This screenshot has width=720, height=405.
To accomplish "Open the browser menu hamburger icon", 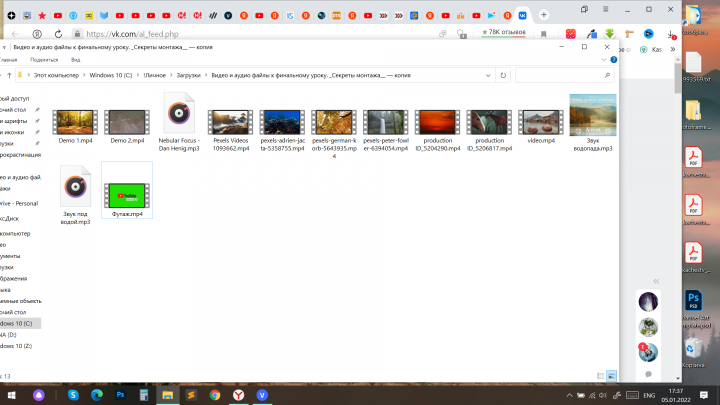I will tap(606, 9).
